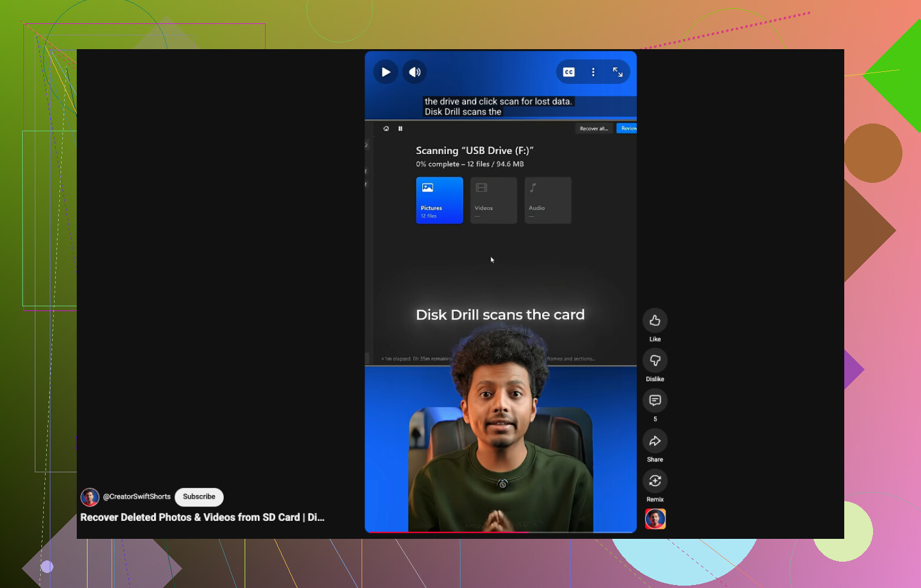Click the video title 'Recover Deleted Photos & Videos'
Image resolution: width=921 pixels, height=588 pixels.
point(203,517)
